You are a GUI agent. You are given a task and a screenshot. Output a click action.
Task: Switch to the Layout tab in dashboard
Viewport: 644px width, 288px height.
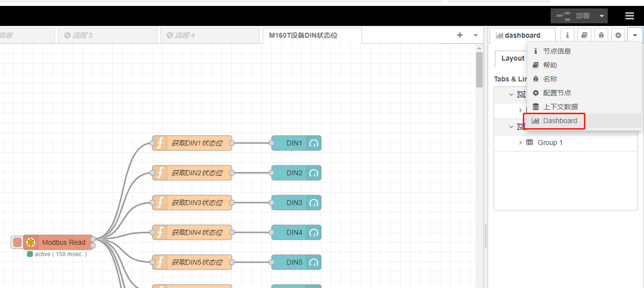coord(512,58)
